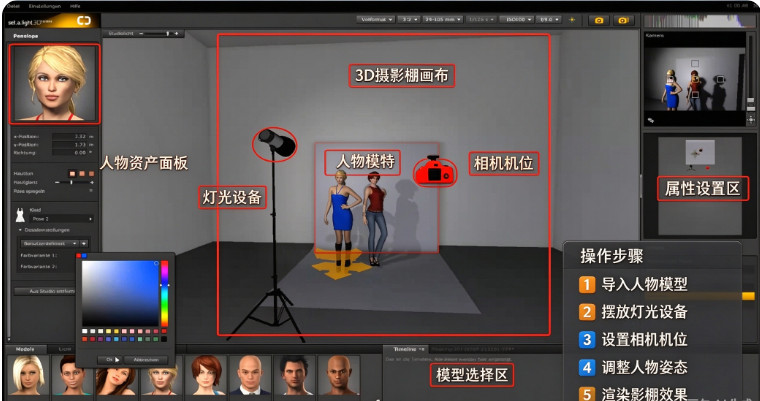Select the blue color tab above the color picker
760x401 pixels.
click(x=84, y=256)
